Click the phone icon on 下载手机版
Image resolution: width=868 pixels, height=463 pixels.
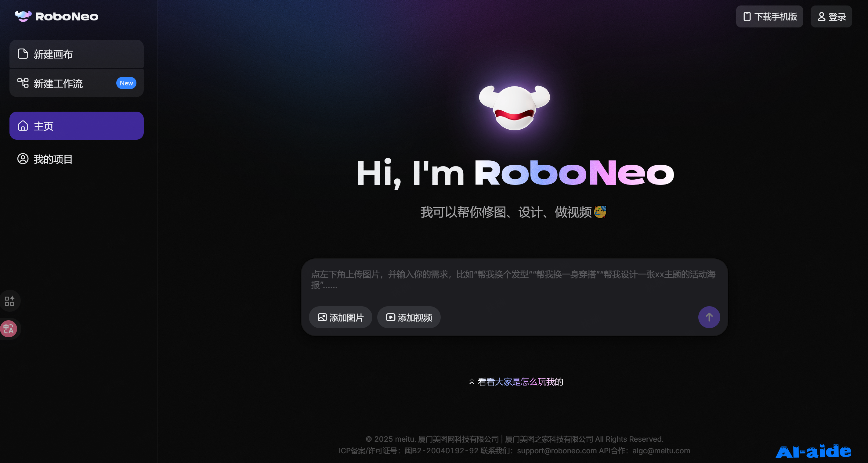pos(747,16)
